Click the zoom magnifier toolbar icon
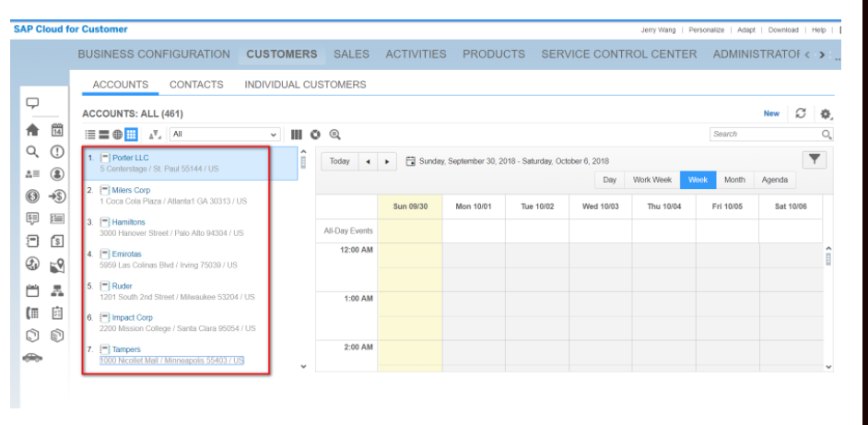This screenshot has height=425, width=868. [334, 134]
